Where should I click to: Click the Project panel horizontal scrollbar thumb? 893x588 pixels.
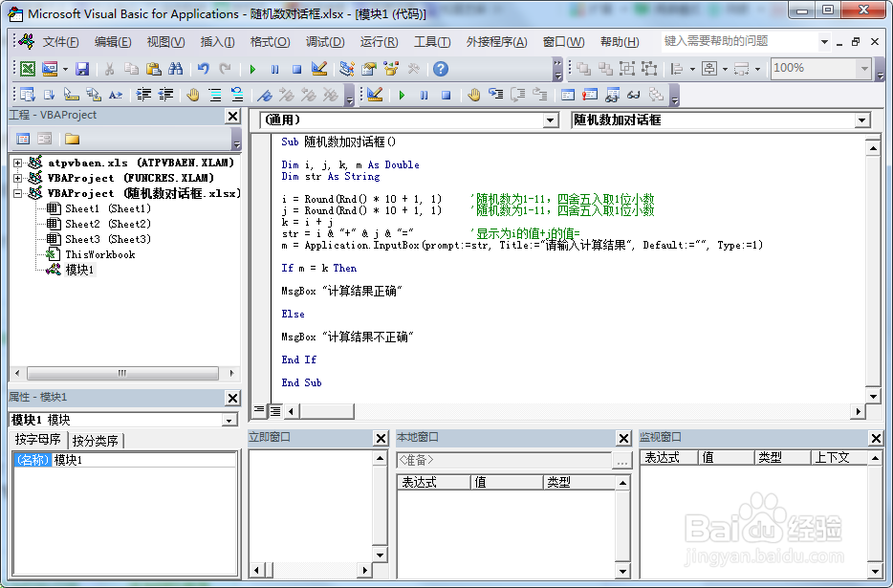coord(122,373)
